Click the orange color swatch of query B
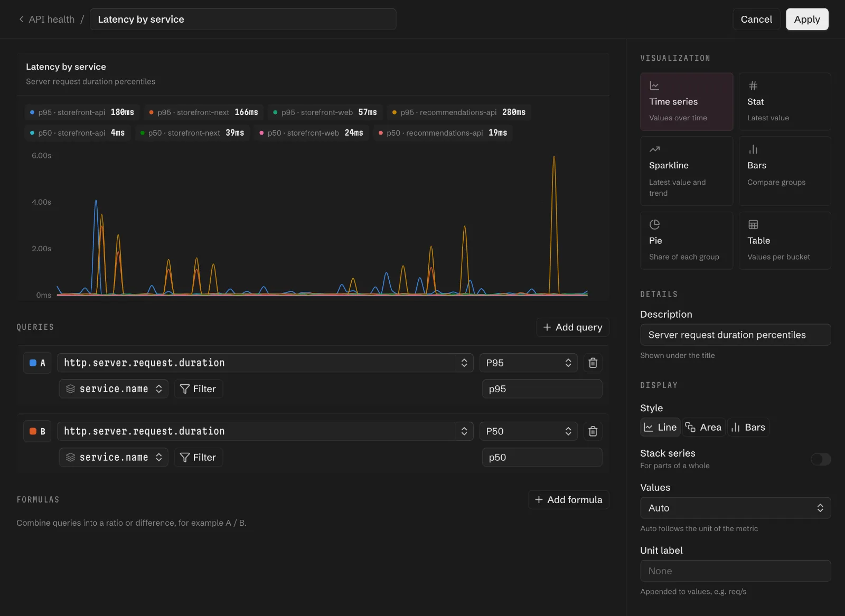 click(x=33, y=431)
